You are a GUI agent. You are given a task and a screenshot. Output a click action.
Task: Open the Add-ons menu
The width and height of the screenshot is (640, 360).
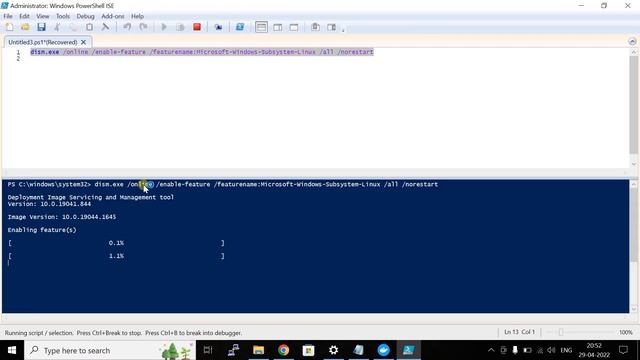(113, 16)
